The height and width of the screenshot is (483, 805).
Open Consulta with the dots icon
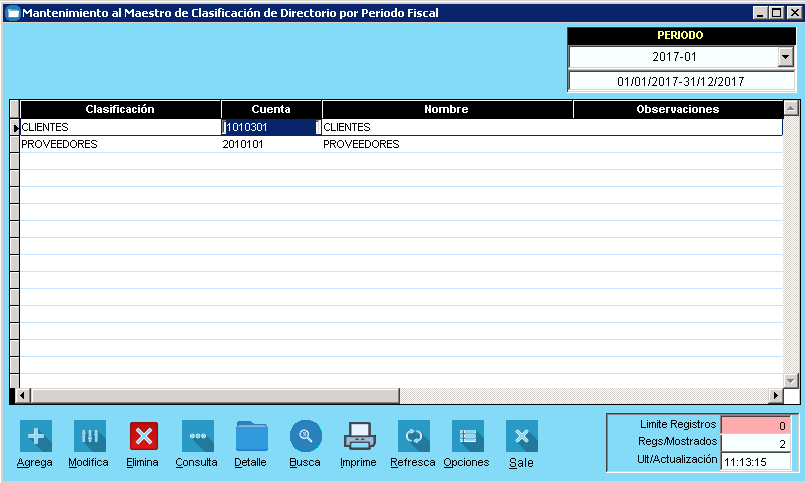pos(197,436)
